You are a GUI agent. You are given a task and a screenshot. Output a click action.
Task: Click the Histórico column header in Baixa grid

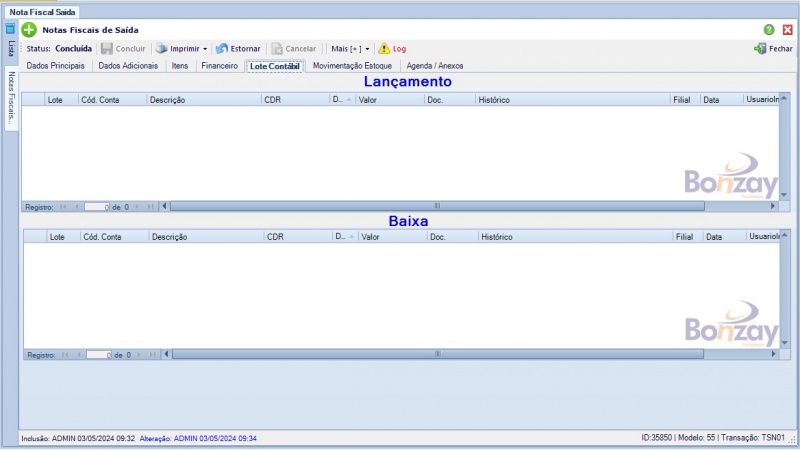497,237
